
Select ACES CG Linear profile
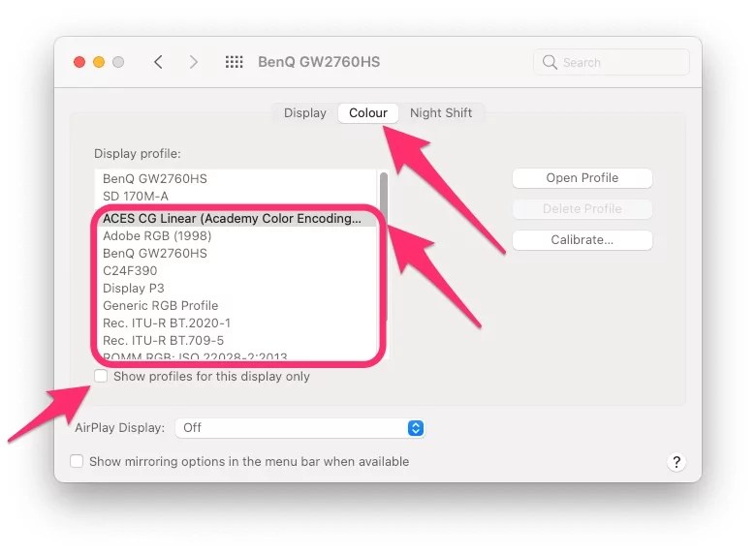pyautogui.click(x=236, y=218)
